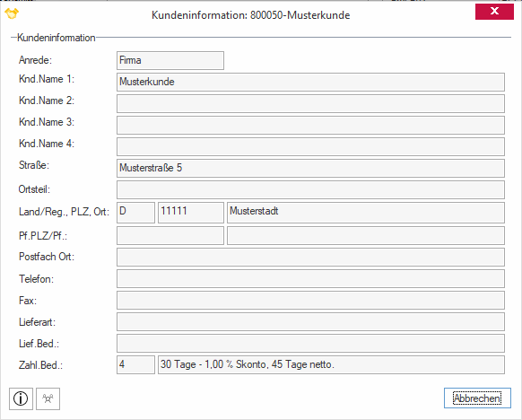Focus the empty Knd.Name 2 field

310,103
